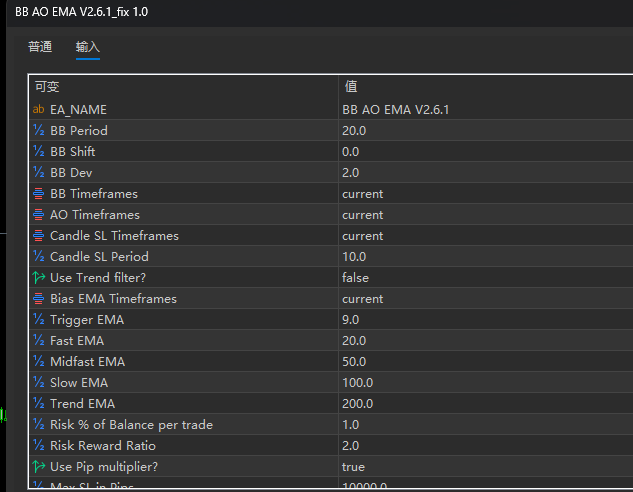633x492 pixels.
Task: Click the numeric icon beside BB Period
Action: pos(39,130)
